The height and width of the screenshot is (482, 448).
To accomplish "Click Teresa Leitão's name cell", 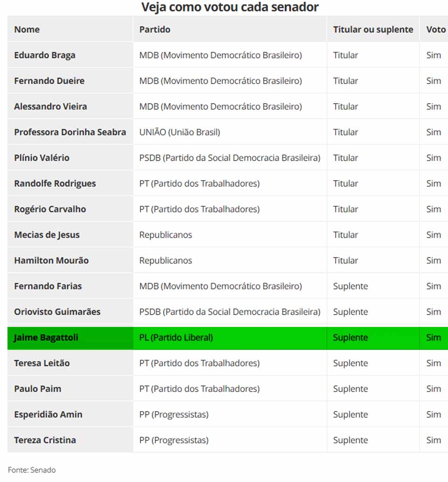I will point(42,363).
